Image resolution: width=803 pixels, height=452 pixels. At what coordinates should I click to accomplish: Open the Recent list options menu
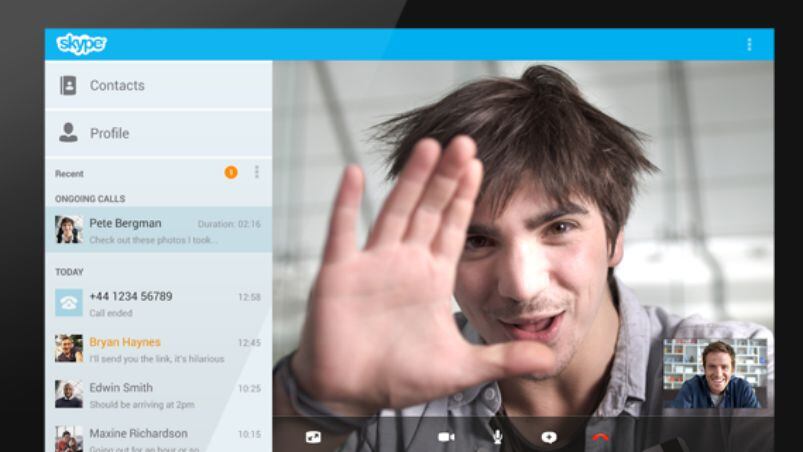pos(257,173)
